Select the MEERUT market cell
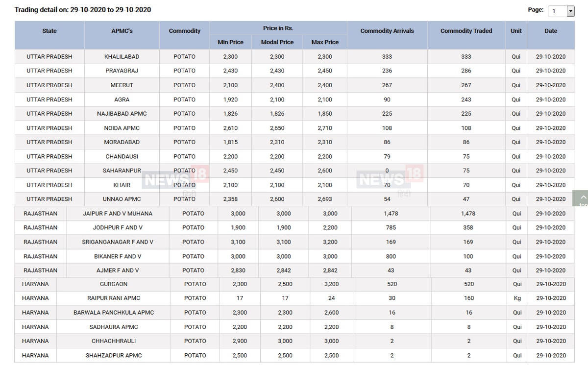This screenshot has width=588, height=392. pos(122,85)
